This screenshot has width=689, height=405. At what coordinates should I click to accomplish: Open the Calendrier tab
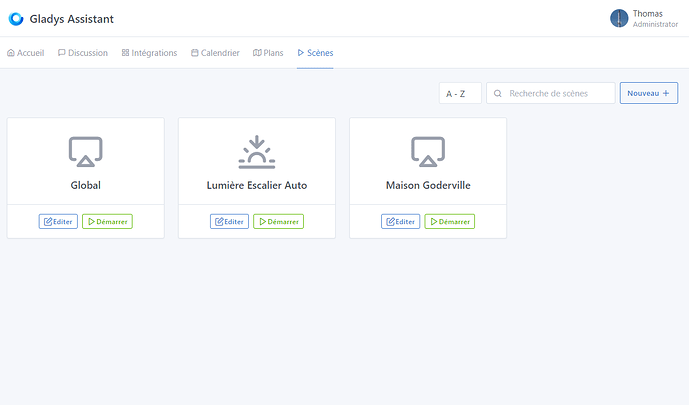point(215,53)
